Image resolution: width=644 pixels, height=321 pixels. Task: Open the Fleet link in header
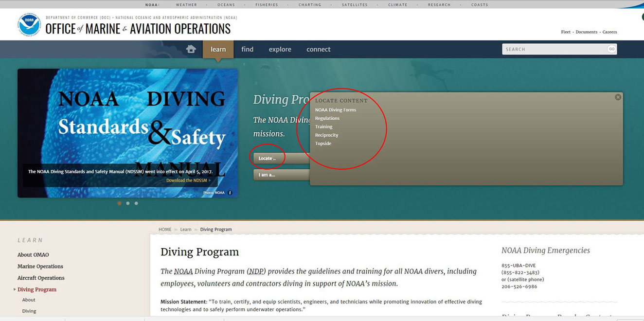[x=566, y=32]
